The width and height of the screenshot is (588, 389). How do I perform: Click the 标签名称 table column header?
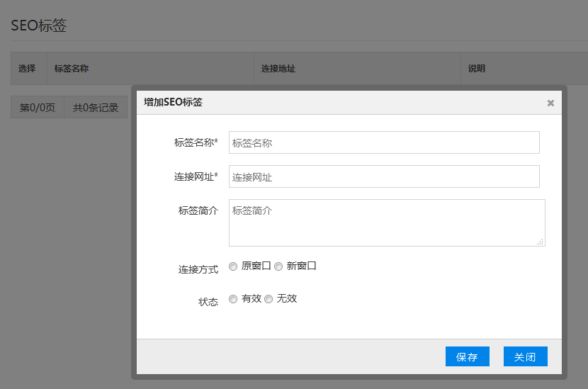click(x=71, y=69)
